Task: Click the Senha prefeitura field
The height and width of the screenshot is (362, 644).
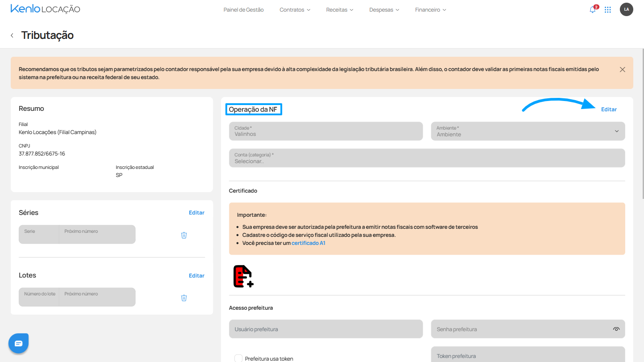Action: (x=528, y=329)
